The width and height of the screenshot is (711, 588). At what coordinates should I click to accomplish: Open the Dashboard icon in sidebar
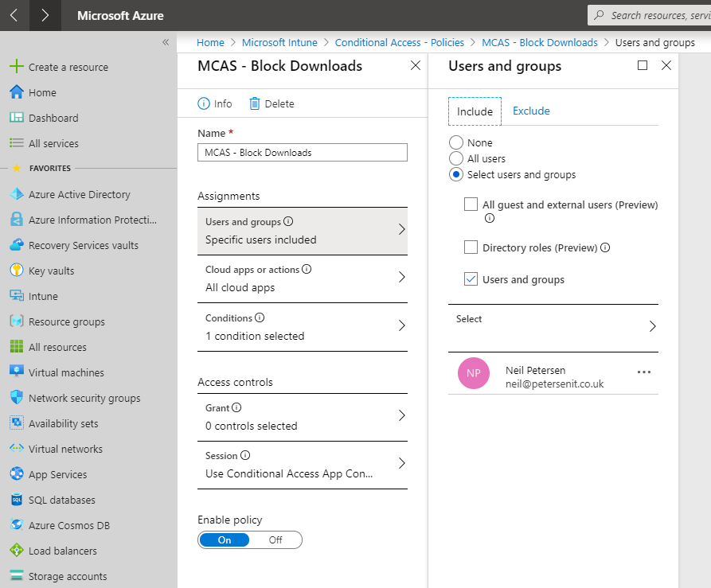point(17,118)
